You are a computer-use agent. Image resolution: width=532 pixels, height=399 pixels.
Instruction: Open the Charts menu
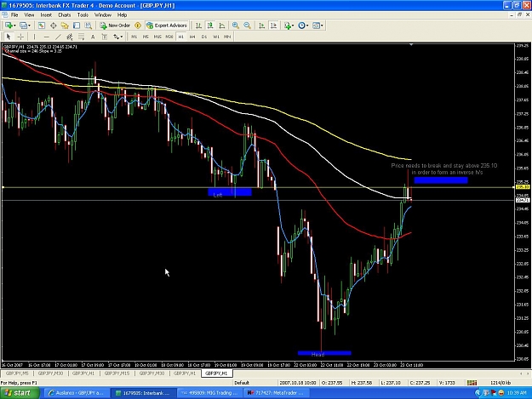tap(65, 15)
